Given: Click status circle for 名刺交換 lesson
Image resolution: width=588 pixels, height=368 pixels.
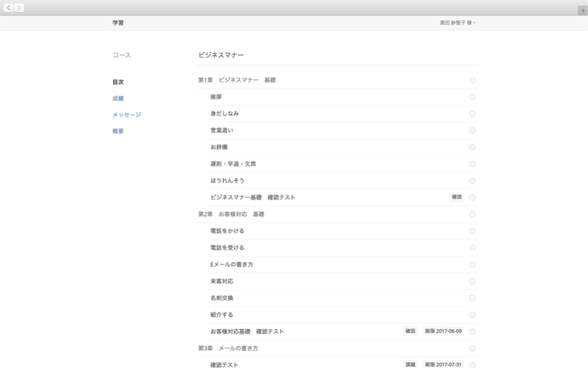Looking at the screenshot, I should [x=472, y=298].
